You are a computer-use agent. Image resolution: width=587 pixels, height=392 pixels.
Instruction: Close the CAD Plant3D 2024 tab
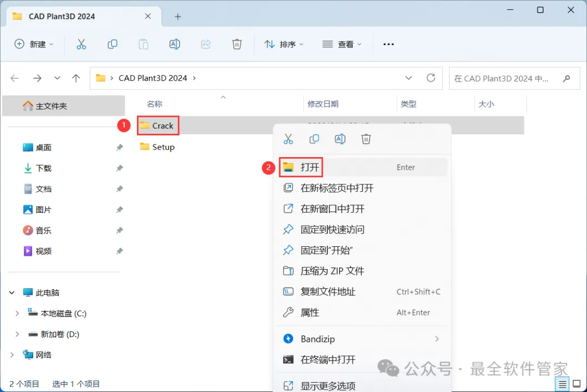coord(148,16)
